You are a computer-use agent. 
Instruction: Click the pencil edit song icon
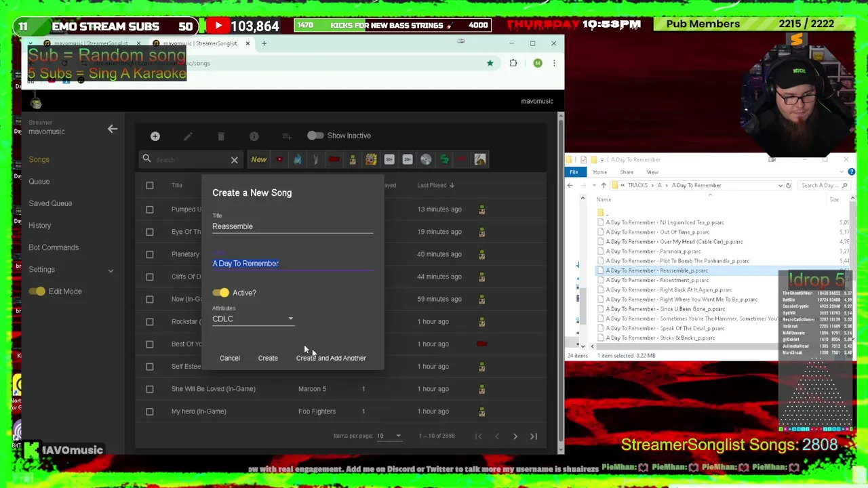(x=188, y=136)
